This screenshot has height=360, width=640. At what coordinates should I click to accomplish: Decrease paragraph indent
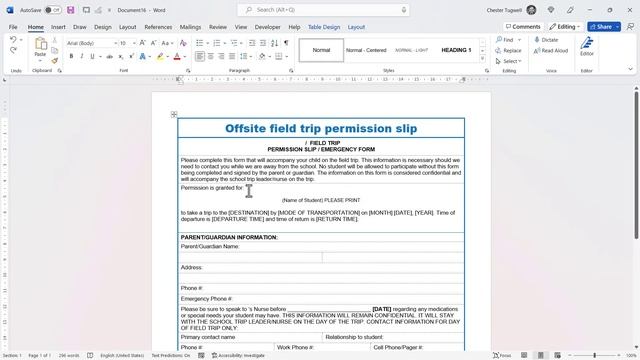[x=252, y=43]
